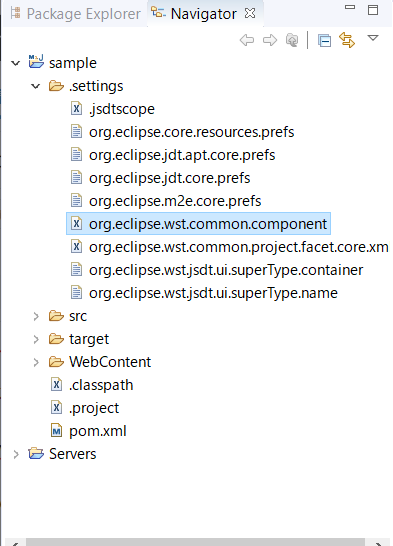The height and width of the screenshot is (546, 393).
Task: Close the Navigator tab
Action: pyautogui.click(x=250, y=13)
